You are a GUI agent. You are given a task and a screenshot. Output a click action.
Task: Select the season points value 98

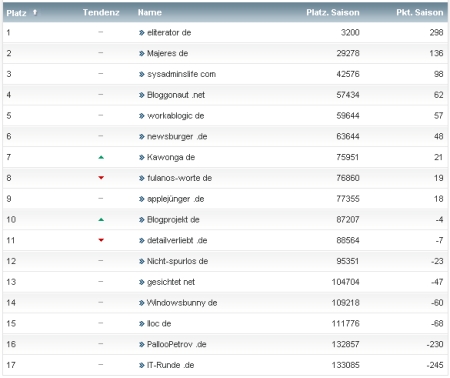[x=439, y=74]
